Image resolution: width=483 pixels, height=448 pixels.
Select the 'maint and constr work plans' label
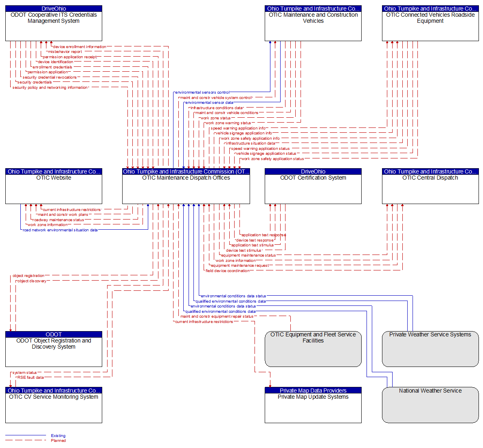tap(63, 215)
